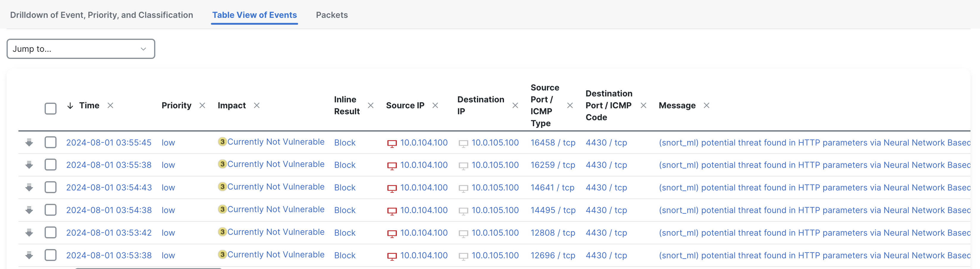Remove the Message column with its X icon
Image resolution: width=980 pixels, height=269 pixels.
click(707, 105)
